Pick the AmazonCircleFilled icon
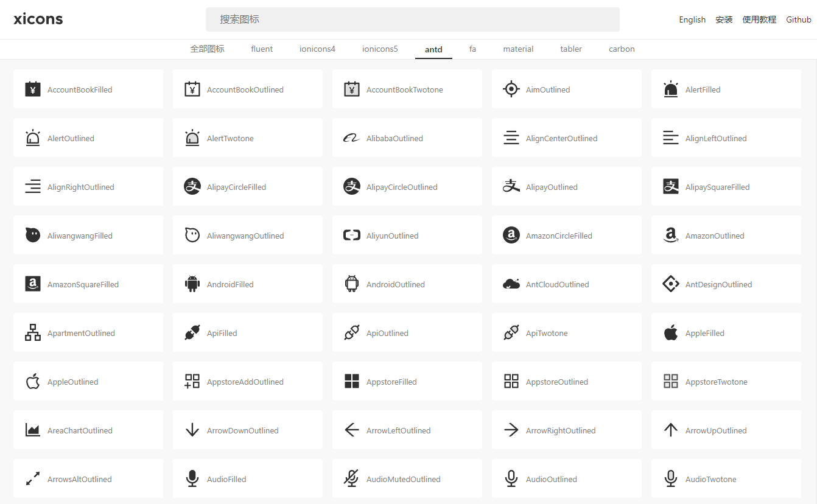The height and width of the screenshot is (504, 817). pos(511,236)
